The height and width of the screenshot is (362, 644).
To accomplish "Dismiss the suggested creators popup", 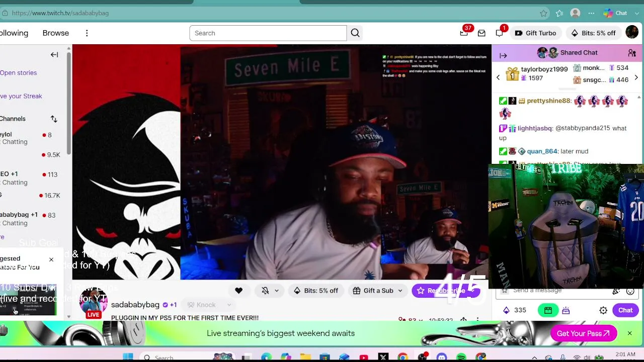I will coord(51,259).
